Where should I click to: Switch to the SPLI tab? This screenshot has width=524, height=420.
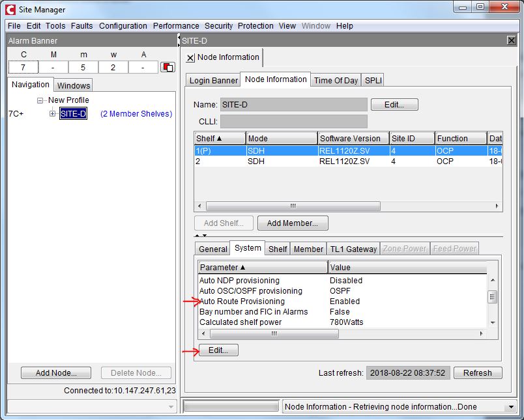coord(373,81)
